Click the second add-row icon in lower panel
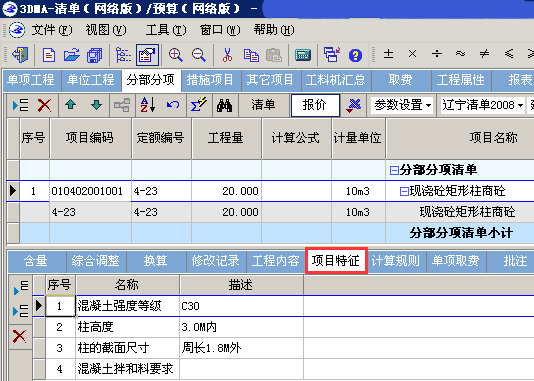This screenshot has width=534, height=381. 21,311
